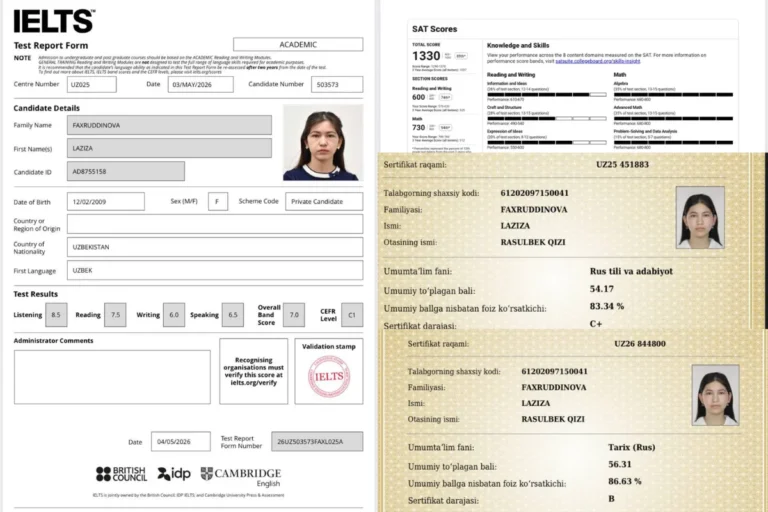768x512 pixels.
Task: Click the percentage value 86.63 %
Action: 624,481
